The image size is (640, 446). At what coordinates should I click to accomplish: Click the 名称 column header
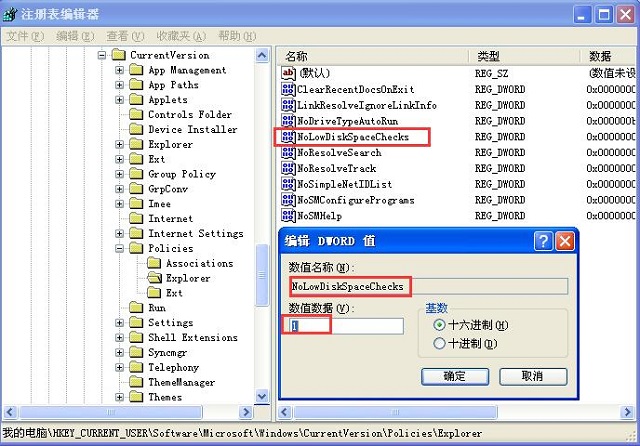(x=372, y=56)
